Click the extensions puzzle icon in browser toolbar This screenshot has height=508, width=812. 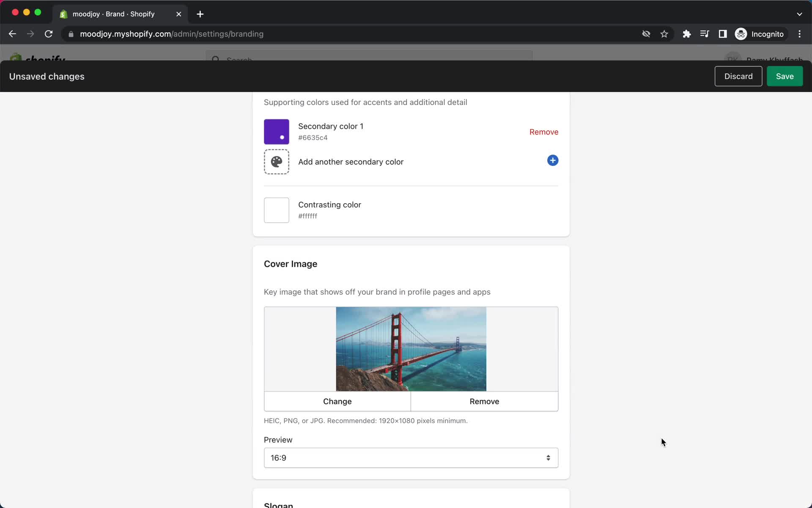click(x=687, y=34)
